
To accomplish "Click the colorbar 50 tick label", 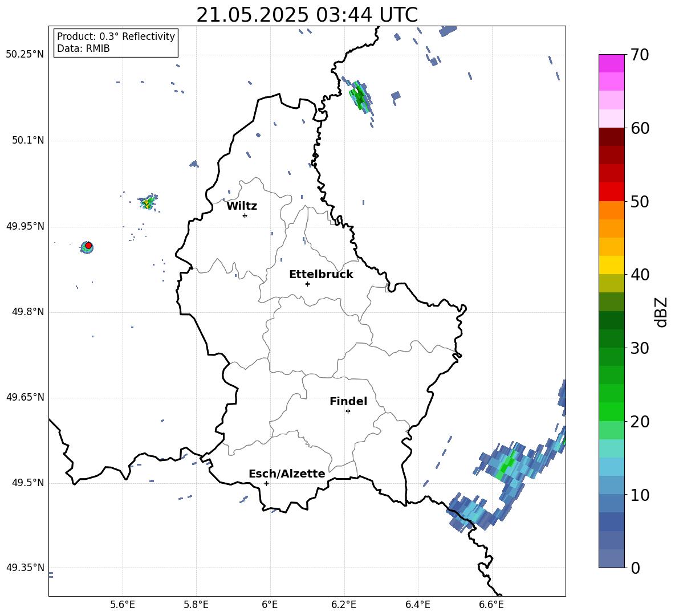I will click(x=640, y=201).
